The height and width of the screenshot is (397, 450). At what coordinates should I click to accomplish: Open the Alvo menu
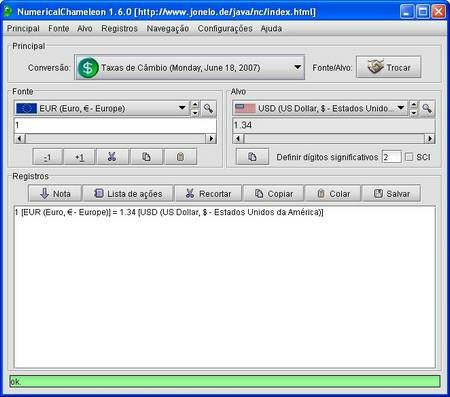(x=85, y=29)
